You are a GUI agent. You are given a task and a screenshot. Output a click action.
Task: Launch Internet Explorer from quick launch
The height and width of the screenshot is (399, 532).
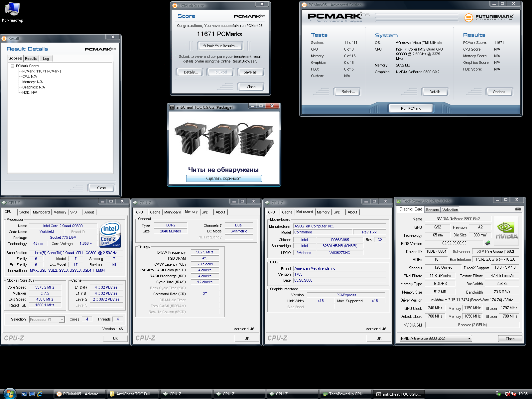point(40,394)
